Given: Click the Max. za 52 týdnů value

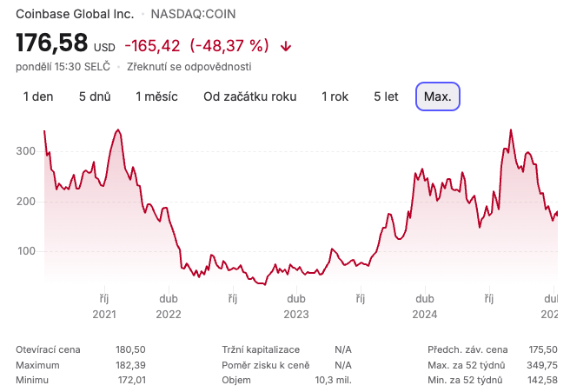Looking at the screenshot, I should click(x=542, y=365).
